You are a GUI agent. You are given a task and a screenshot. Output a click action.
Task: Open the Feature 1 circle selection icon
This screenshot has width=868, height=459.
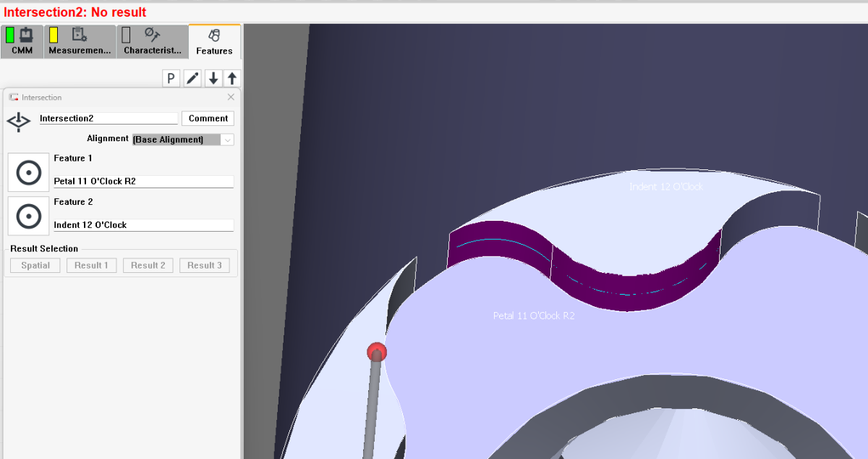[29, 172]
